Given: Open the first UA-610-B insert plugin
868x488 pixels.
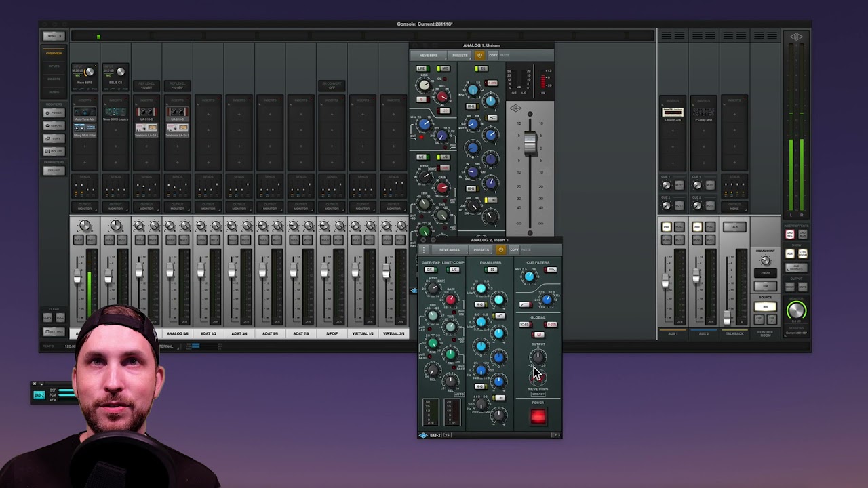Looking at the screenshot, I should pyautogui.click(x=146, y=113).
